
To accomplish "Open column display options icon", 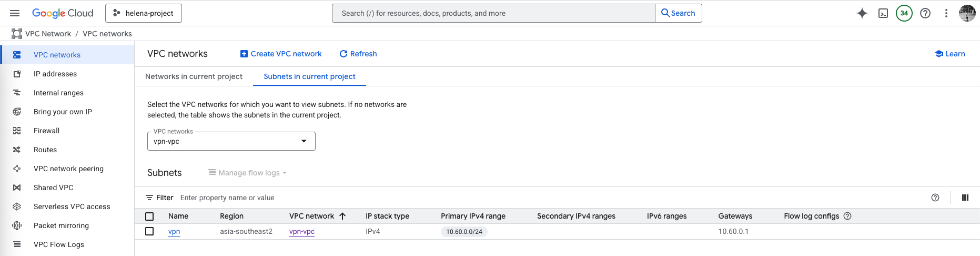I will [x=965, y=198].
